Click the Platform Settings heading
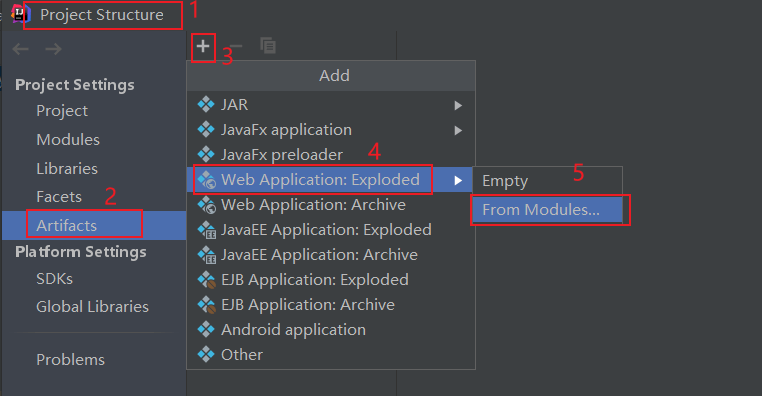Image resolution: width=762 pixels, height=396 pixels. 81,252
